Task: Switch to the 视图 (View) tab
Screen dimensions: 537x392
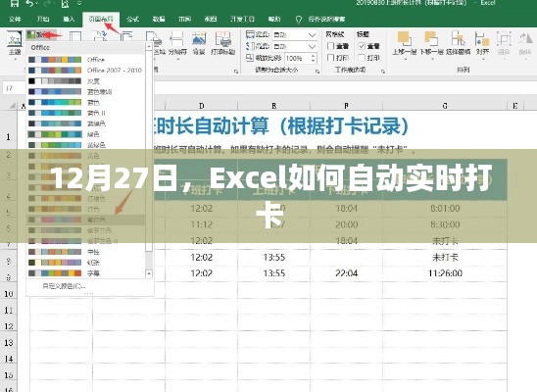Action: [x=210, y=19]
